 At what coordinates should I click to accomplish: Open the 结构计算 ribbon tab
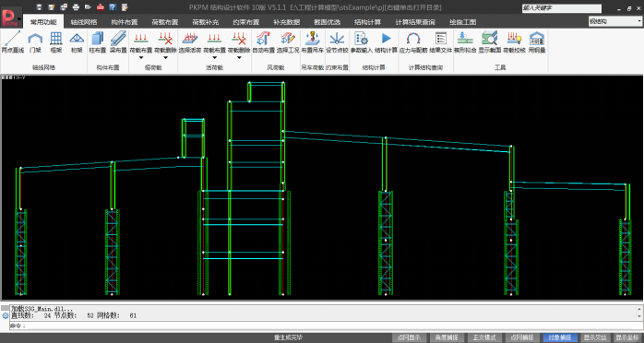[367, 22]
